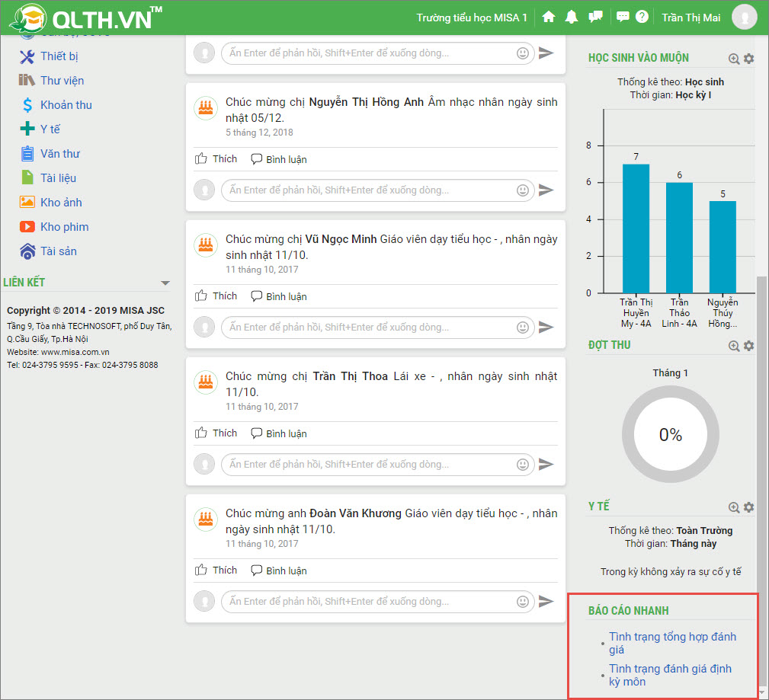Open settings gear for Học sinh vào muộn
The height and width of the screenshot is (700, 769).
point(748,59)
